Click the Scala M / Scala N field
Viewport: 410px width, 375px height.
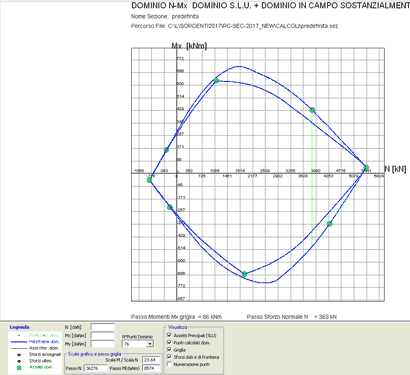point(150,360)
